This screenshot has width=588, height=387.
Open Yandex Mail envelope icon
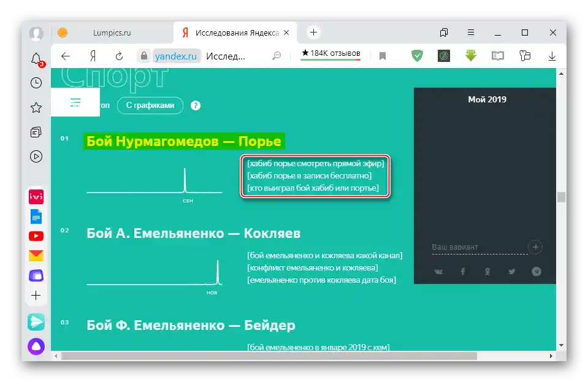coord(36,255)
